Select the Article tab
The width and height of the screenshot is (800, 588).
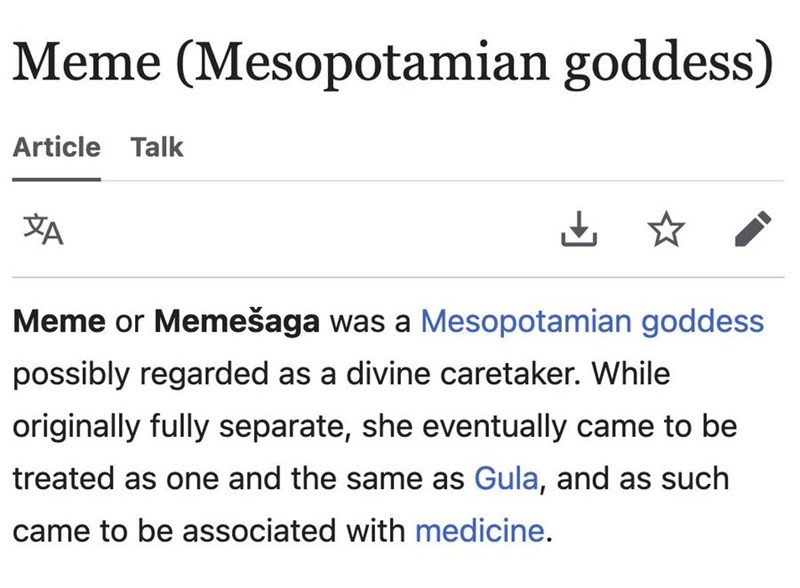(x=56, y=147)
